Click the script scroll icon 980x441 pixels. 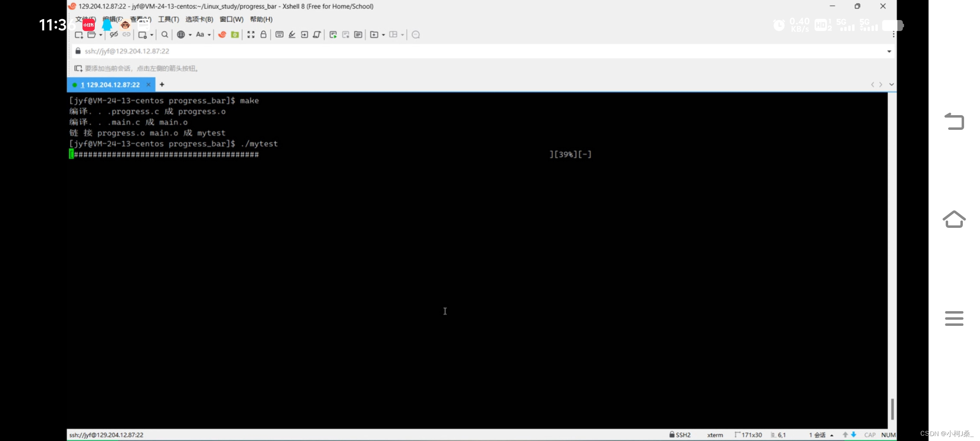click(317, 35)
